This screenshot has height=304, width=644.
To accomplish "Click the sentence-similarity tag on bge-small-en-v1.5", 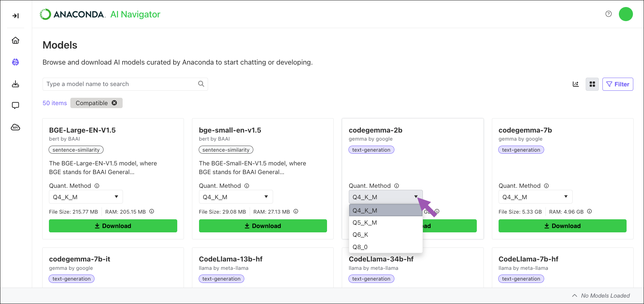I will pos(226,150).
